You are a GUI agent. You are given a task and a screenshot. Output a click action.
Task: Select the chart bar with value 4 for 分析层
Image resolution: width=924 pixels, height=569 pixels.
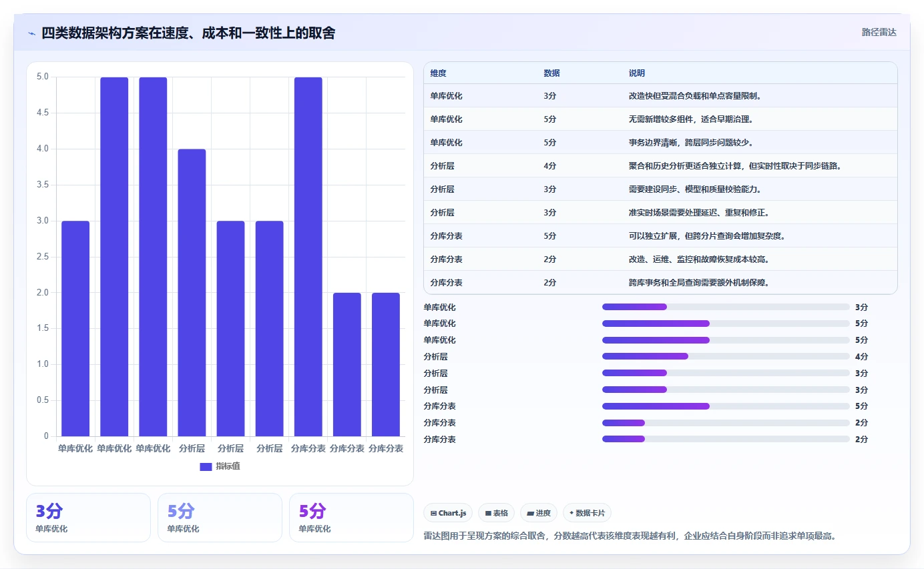pos(192,293)
